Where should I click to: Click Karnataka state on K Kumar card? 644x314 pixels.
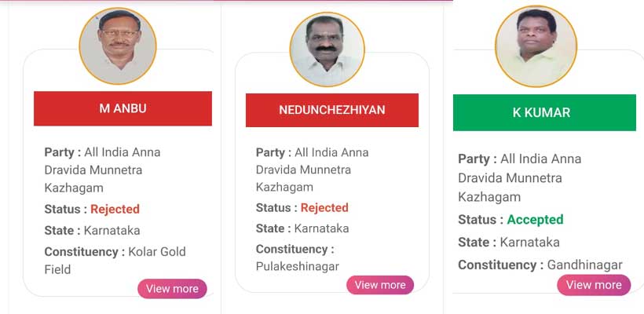click(529, 242)
